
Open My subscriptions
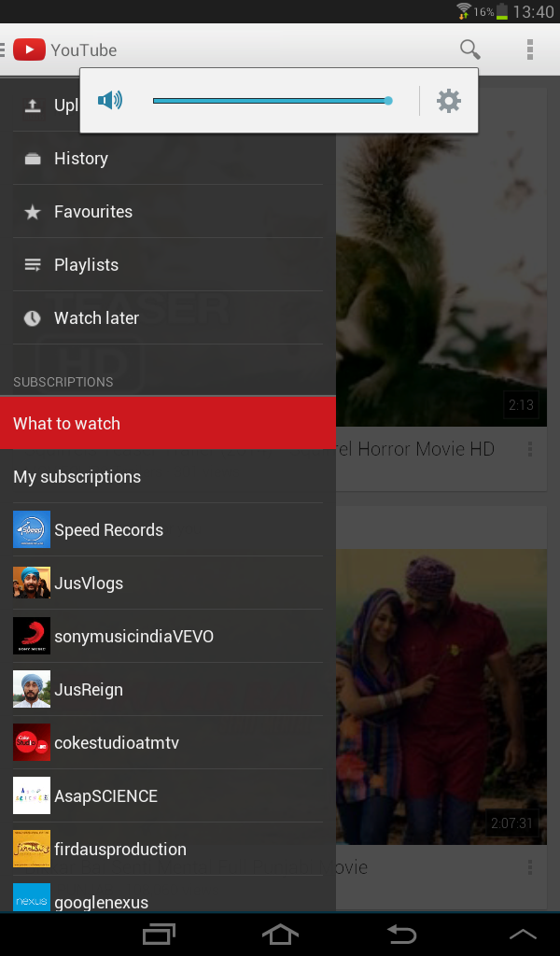(x=77, y=477)
